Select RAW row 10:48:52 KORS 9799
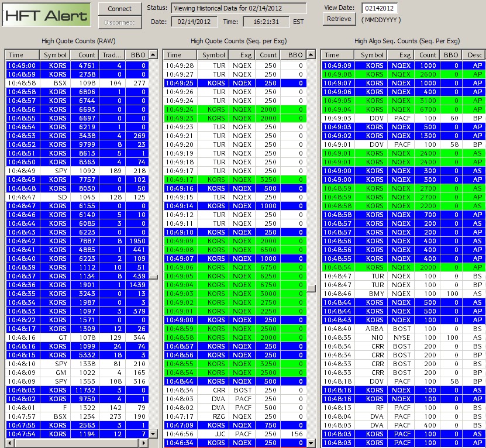The height and width of the screenshot is (448, 486). coord(77,144)
